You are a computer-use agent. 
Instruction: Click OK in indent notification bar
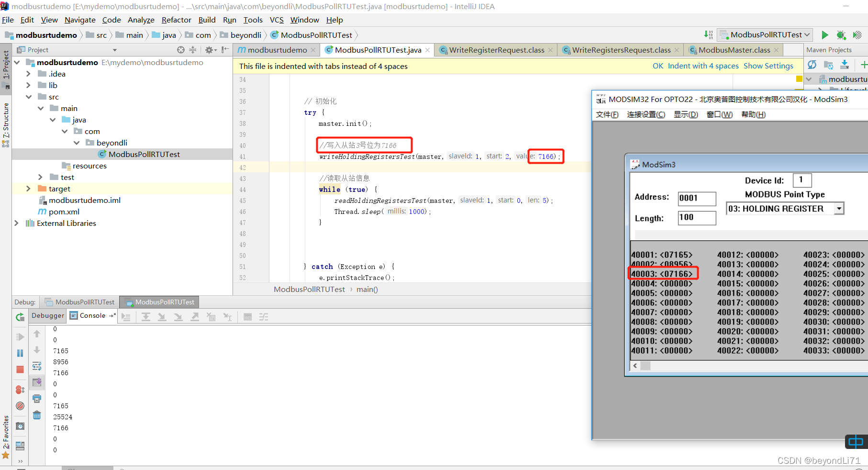point(658,66)
